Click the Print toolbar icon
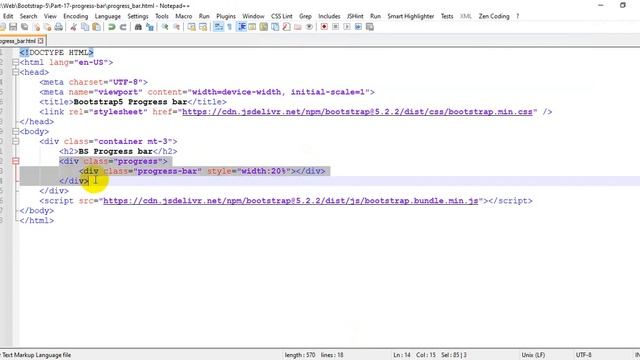The width and height of the screenshot is (640, 360). tap(59, 27)
